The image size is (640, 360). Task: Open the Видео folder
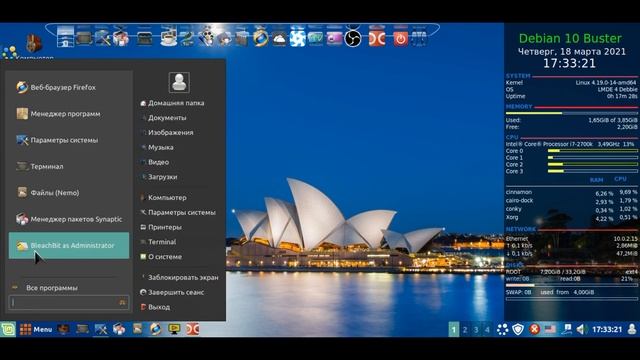(158, 162)
